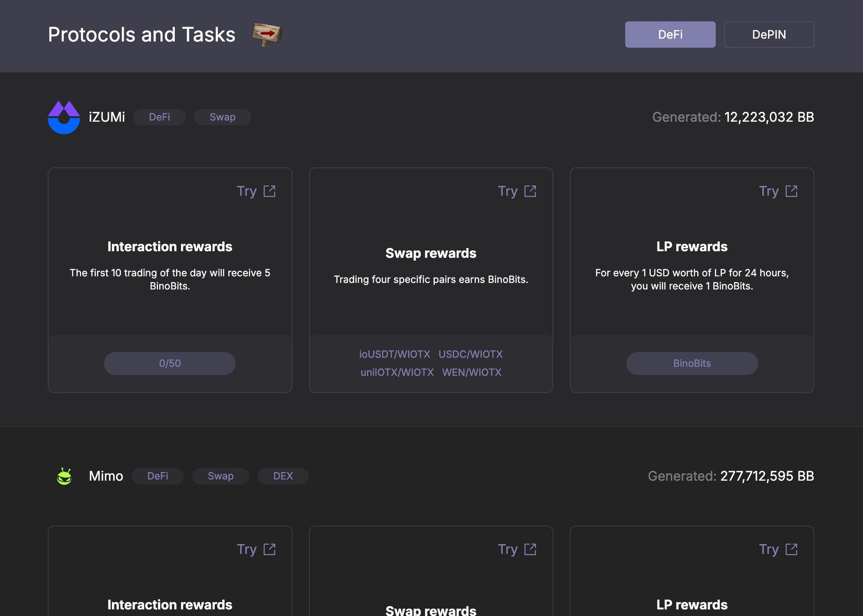Click the DeFi tag beside Mimo
863x616 pixels.
coord(157,476)
